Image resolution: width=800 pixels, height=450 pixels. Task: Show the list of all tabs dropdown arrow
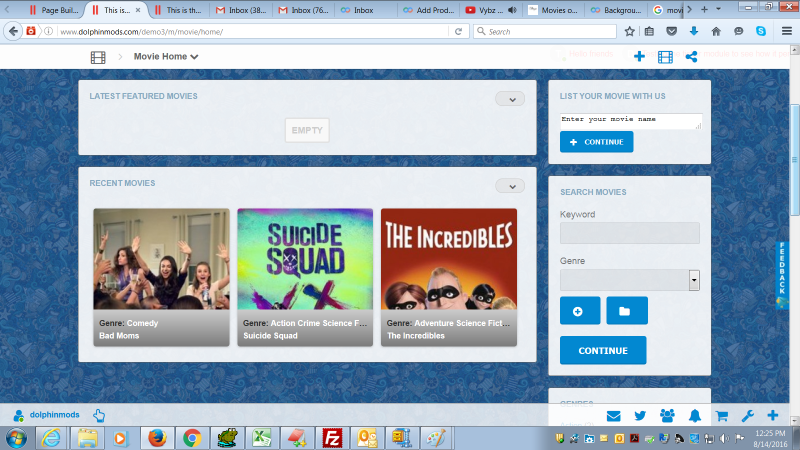(718, 9)
